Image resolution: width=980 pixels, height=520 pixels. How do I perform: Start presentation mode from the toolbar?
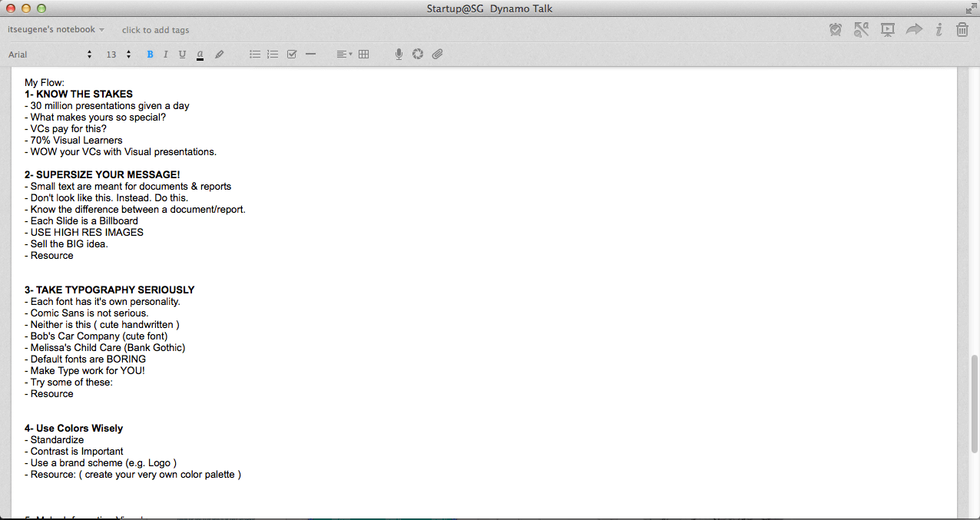pos(888,30)
